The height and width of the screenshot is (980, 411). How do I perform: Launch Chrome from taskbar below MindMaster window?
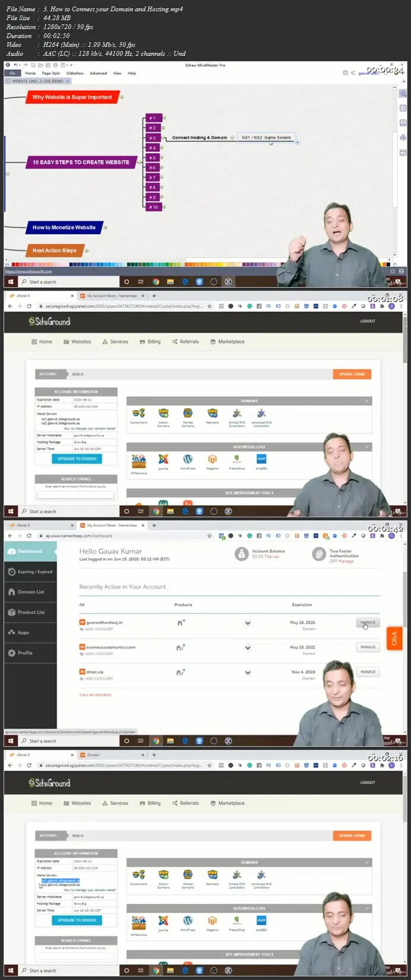[x=156, y=282]
